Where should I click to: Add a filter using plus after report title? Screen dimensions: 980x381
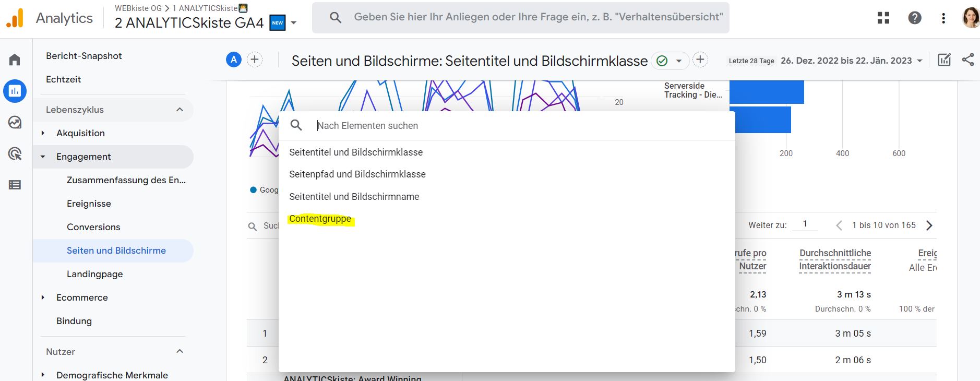700,60
